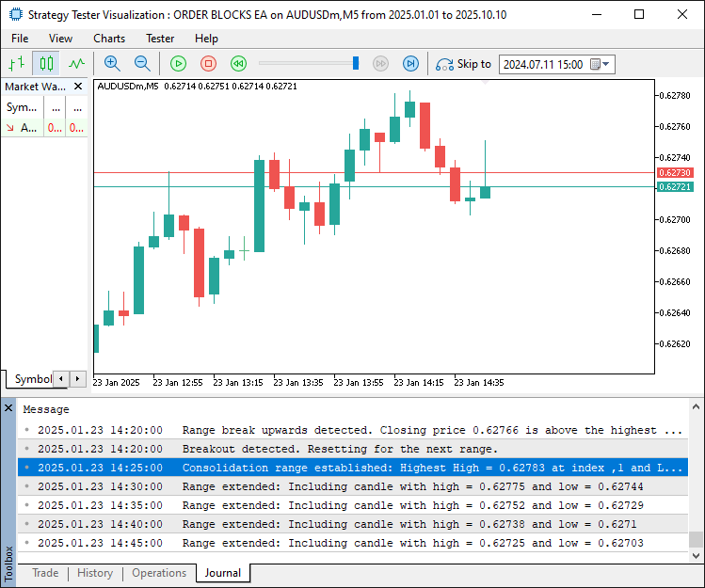This screenshot has width=705, height=588.
Task: Select the candlestick chart icon
Action: [46, 64]
